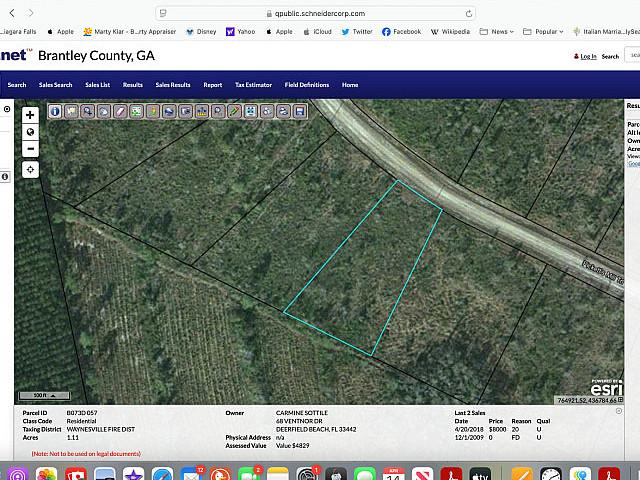Click the reader icon in address bar
This screenshot has height=480, width=640.
tap(163, 13)
